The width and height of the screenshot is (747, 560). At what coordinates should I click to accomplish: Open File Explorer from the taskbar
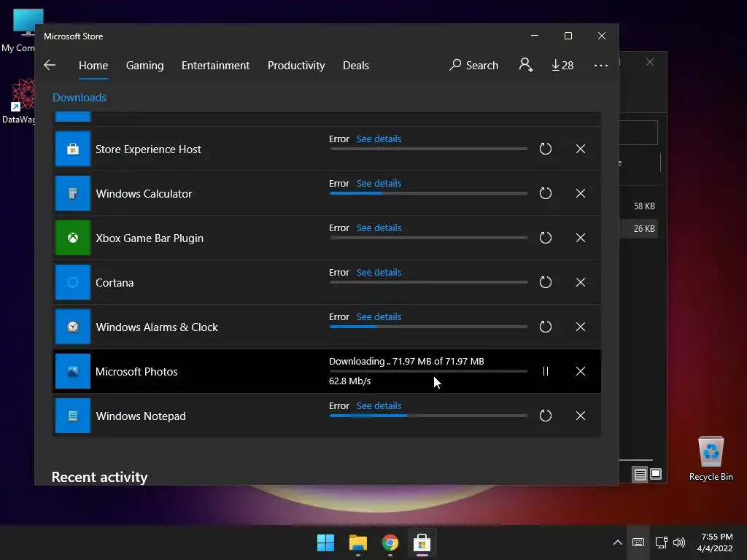[x=357, y=542]
